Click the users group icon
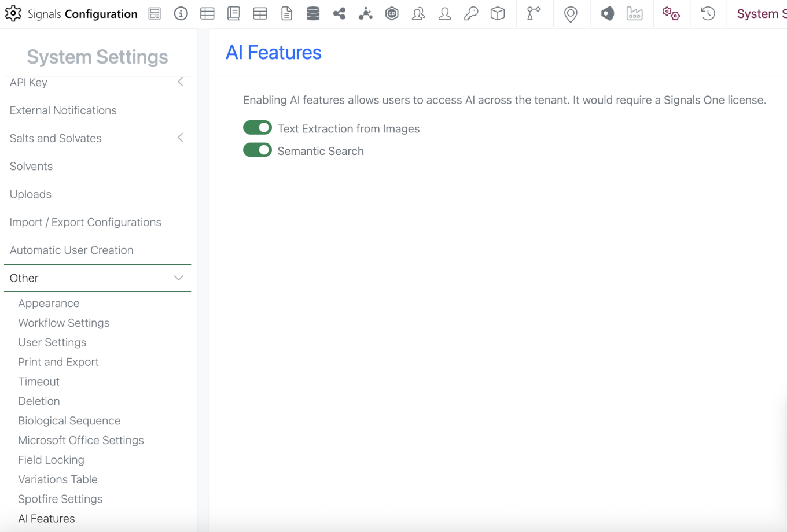This screenshot has width=787, height=532. pyautogui.click(x=418, y=13)
